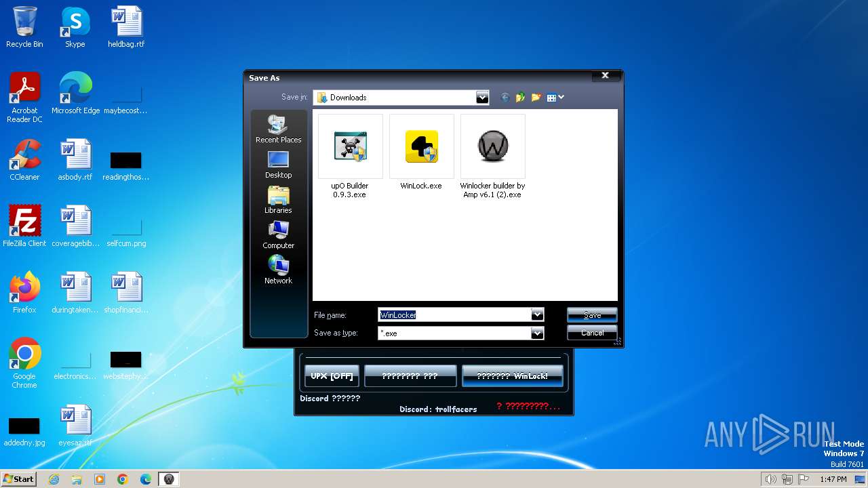
Task: Open FileZilla Client desktop shortcut
Action: (x=24, y=226)
